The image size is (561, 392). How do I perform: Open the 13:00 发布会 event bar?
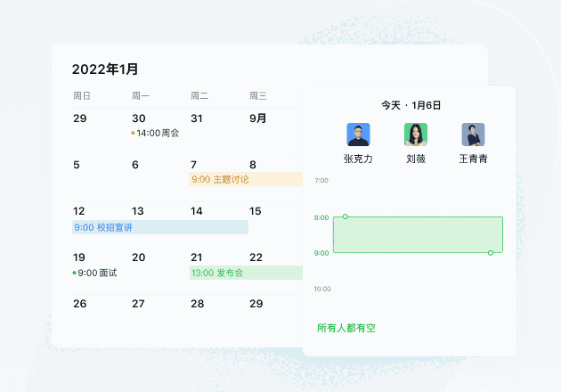[246, 273]
